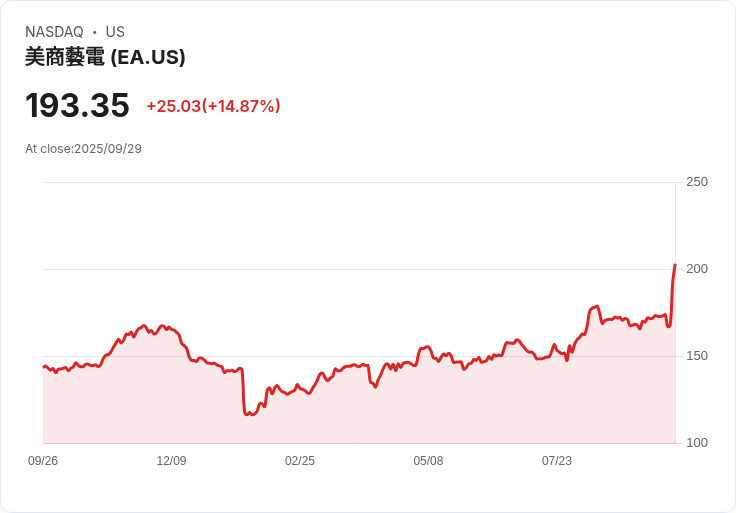Open the 美商藝電 (EA.US) stock title
The height and width of the screenshot is (513, 736).
pos(105,58)
